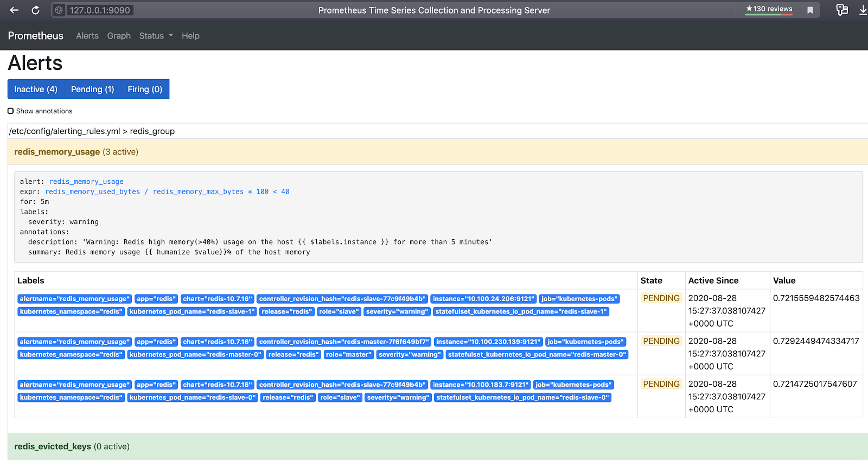Click the kubernetes_pod_name="redis-slave-0" label

(193, 398)
